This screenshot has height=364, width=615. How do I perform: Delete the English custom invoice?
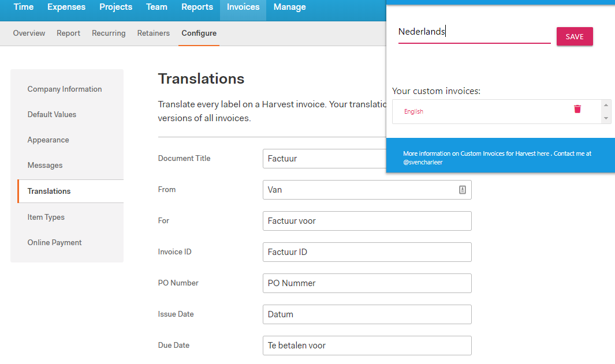point(577,108)
